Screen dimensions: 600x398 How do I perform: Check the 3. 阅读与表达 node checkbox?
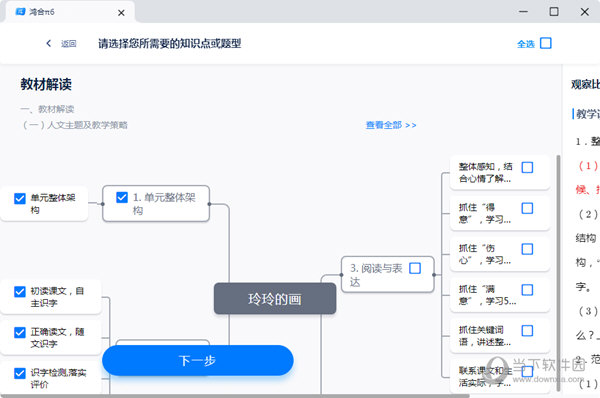coord(415,268)
